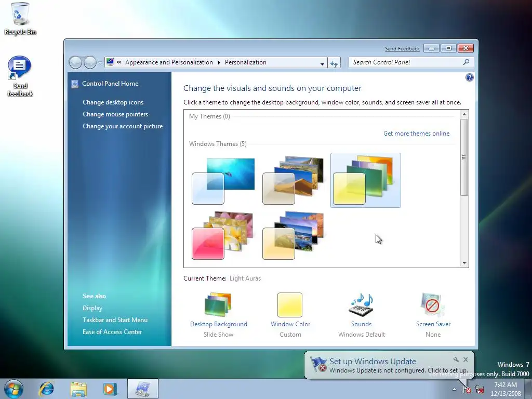
Task: Select the blue fish Windows theme
Action: point(223,181)
